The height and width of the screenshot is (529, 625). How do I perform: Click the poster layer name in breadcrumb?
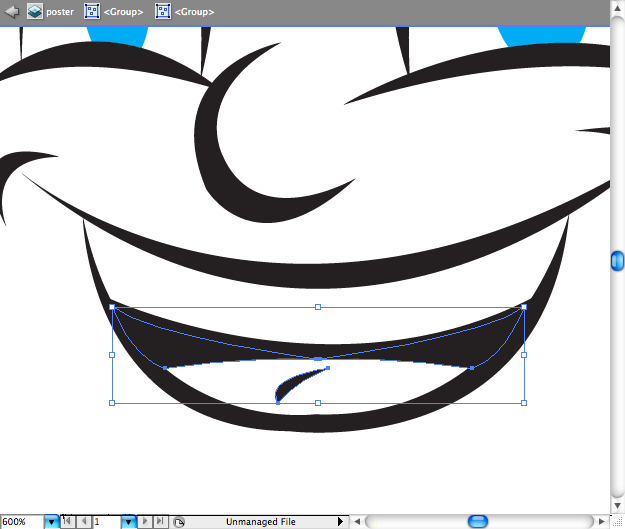pyautogui.click(x=60, y=12)
